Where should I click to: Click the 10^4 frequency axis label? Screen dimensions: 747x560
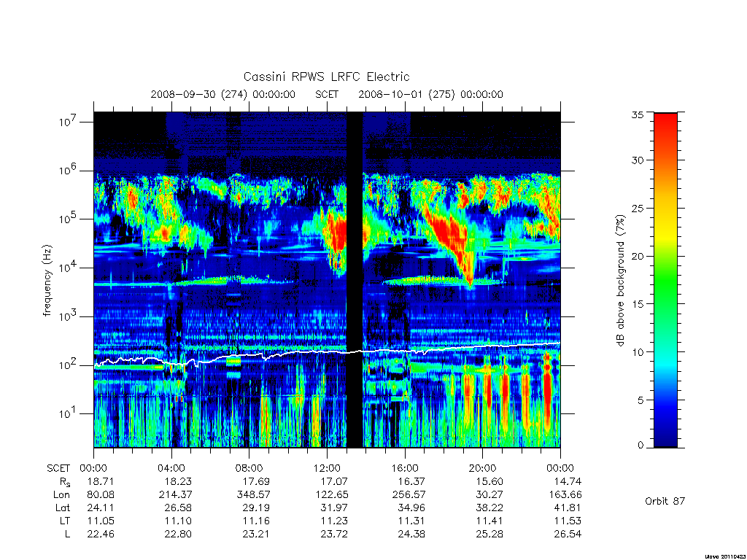pos(68,268)
